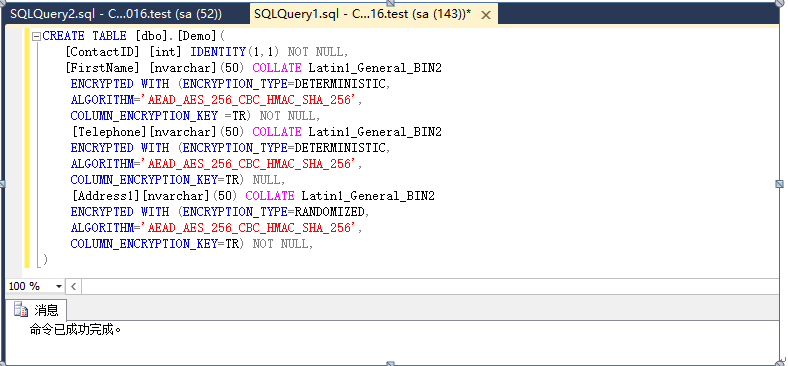This screenshot has height=366, width=788.
Task: Click the [ContactID] column name
Action: point(102,52)
